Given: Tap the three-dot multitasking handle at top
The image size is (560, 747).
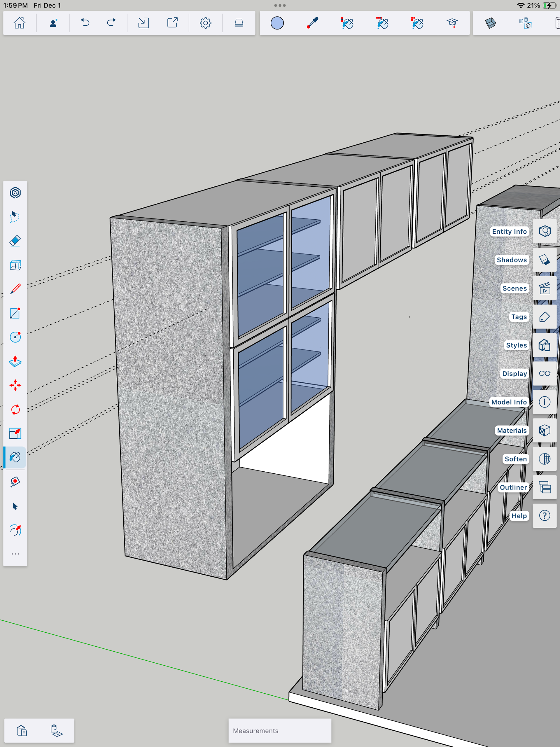Looking at the screenshot, I should (280, 6).
